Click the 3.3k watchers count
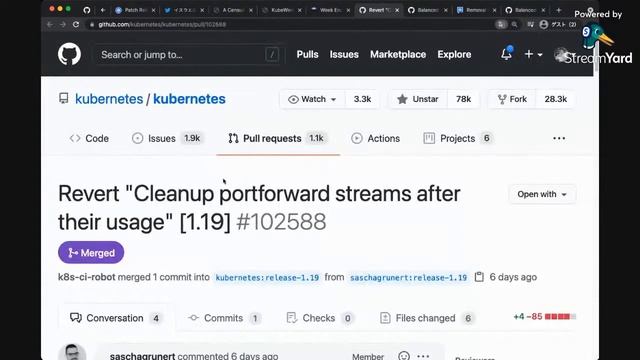Screen dimensions: 640x360 click(x=362, y=99)
